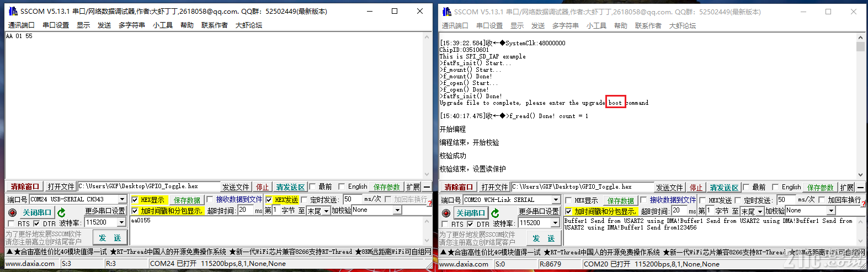868x272 pixels.
Task: Open baud rate 115200 dropdown in left window
Action: 122,222
